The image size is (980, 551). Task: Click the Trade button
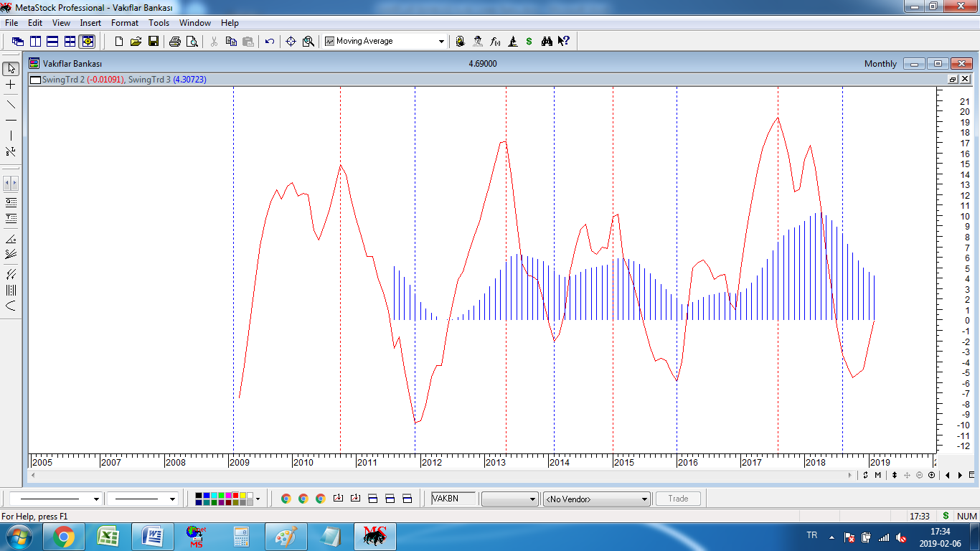coord(678,499)
